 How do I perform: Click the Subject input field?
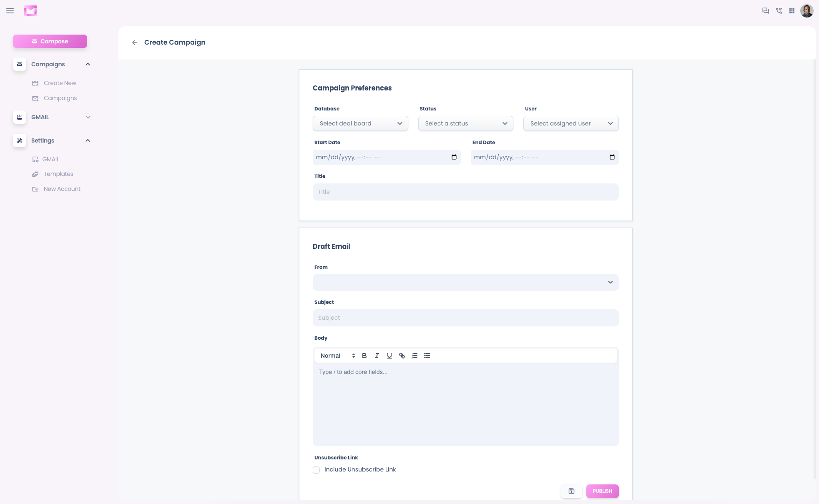[465, 318]
